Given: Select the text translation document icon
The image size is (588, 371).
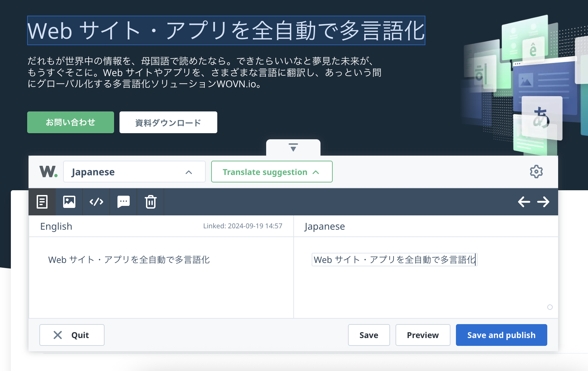Looking at the screenshot, I should point(42,202).
